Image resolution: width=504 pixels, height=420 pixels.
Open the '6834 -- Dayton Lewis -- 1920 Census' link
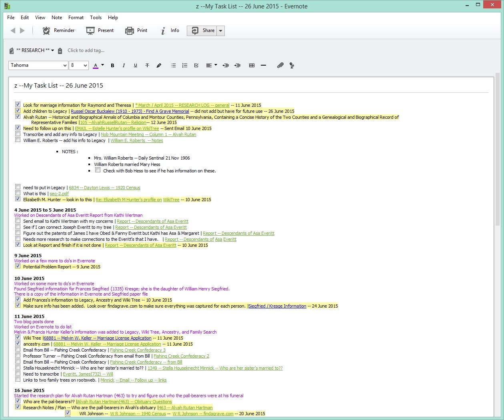pyautogui.click(x=104, y=188)
